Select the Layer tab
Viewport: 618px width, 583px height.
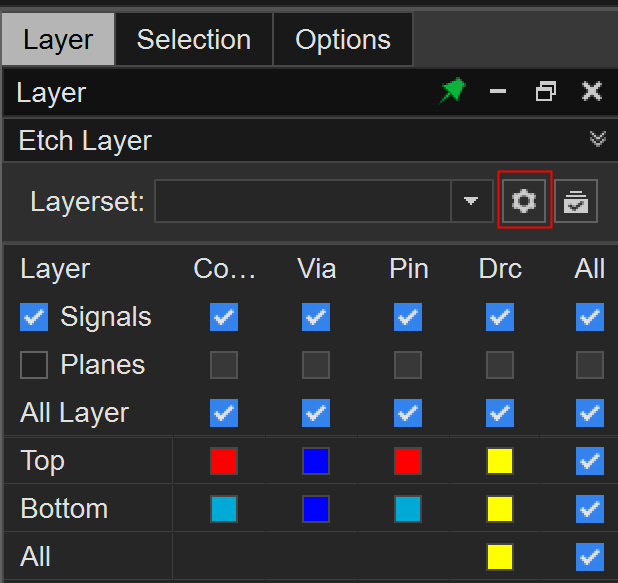(58, 40)
